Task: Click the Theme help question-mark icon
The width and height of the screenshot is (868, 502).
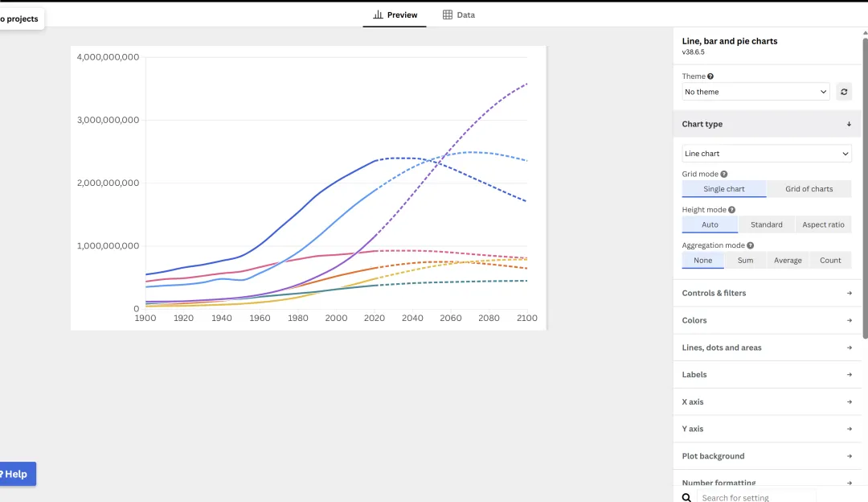Action: click(710, 76)
